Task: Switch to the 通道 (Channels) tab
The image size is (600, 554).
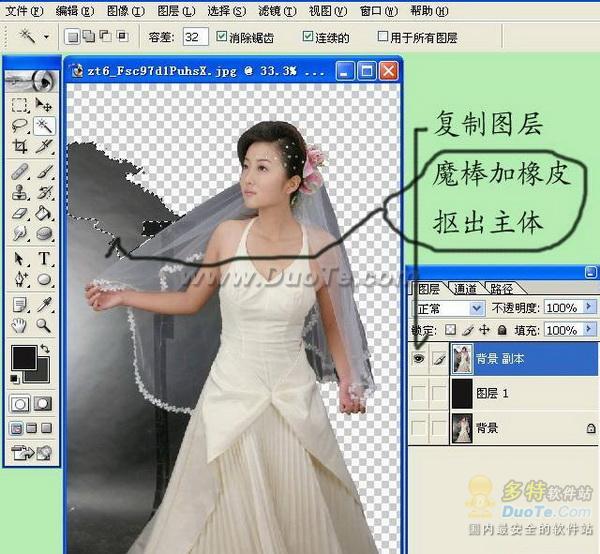Action: pos(465,289)
